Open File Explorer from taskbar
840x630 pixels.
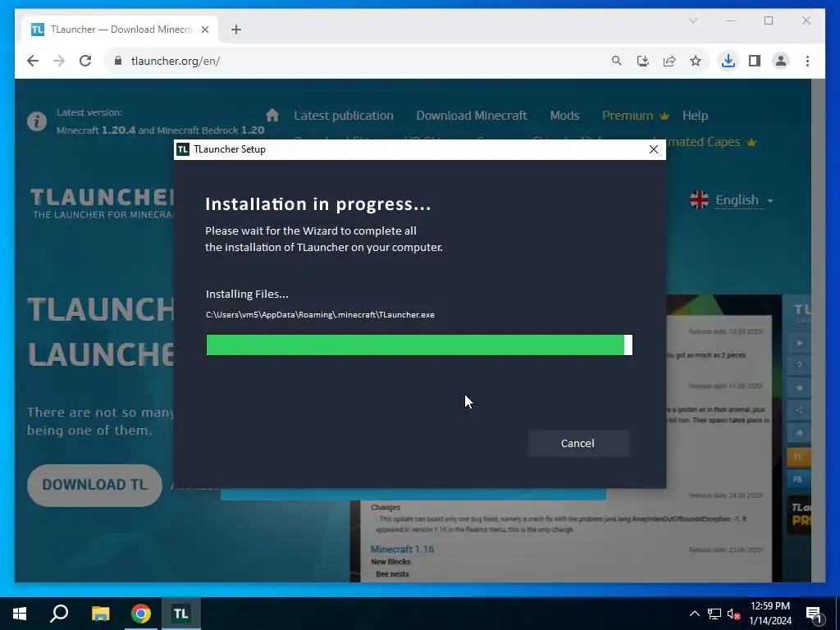tap(100, 614)
